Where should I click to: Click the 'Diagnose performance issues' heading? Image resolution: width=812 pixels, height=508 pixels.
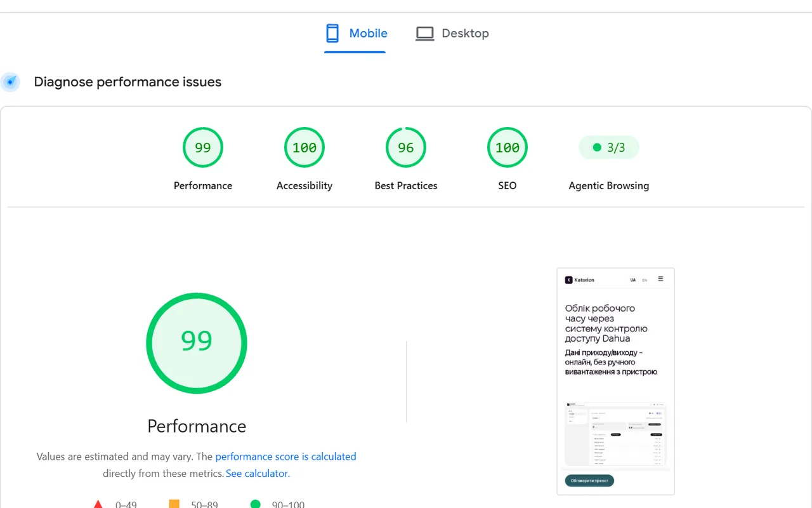click(128, 82)
